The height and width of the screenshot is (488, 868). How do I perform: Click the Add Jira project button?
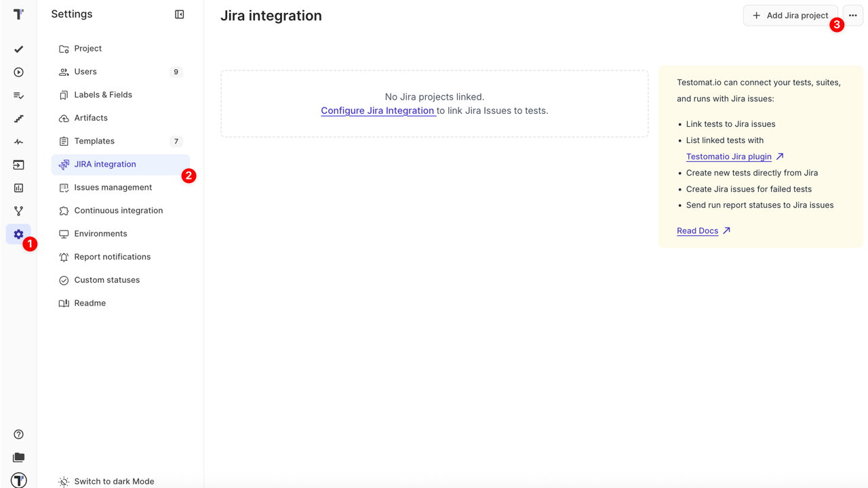point(790,15)
